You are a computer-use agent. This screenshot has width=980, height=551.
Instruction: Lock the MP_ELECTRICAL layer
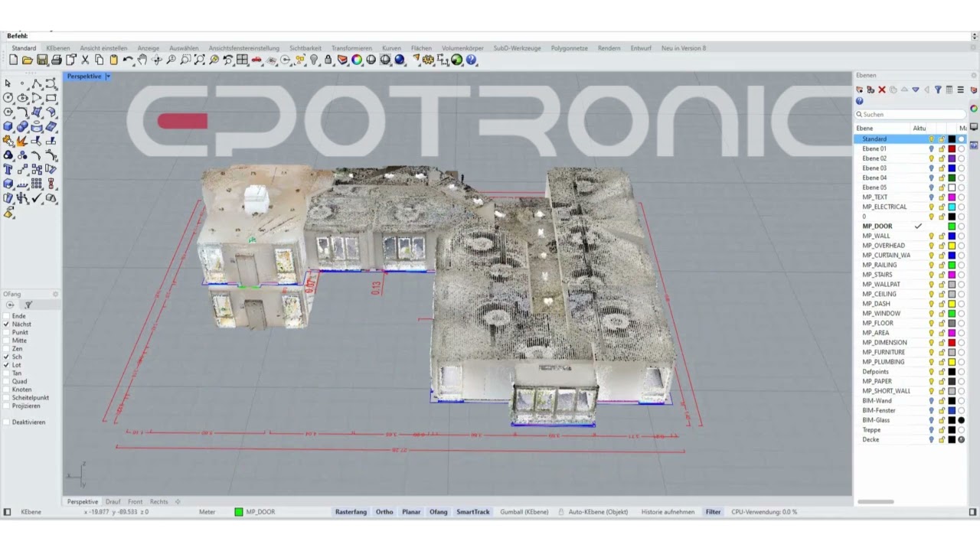pyautogui.click(x=942, y=207)
